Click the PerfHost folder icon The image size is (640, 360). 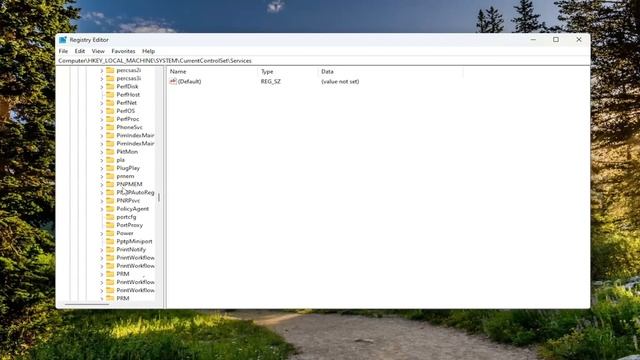pos(110,94)
